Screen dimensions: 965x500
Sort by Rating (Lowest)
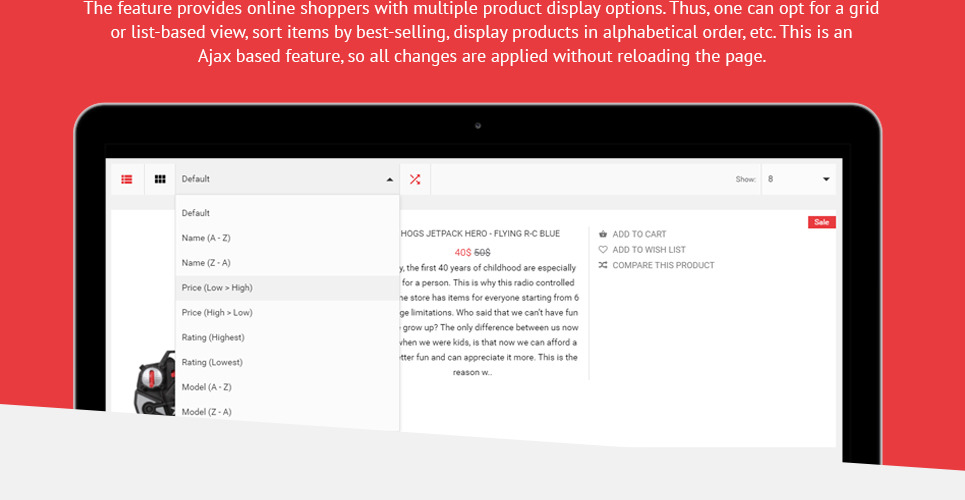(212, 362)
